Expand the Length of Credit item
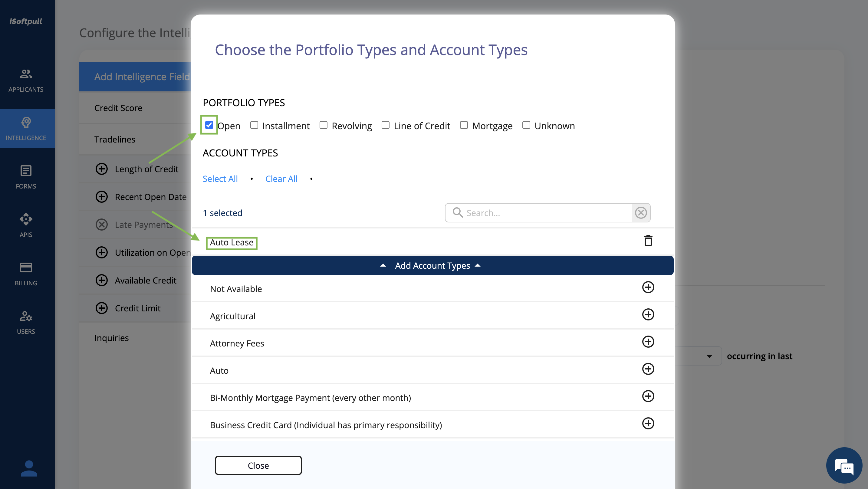The width and height of the screenshot is (868, 489). pos(101,169)
